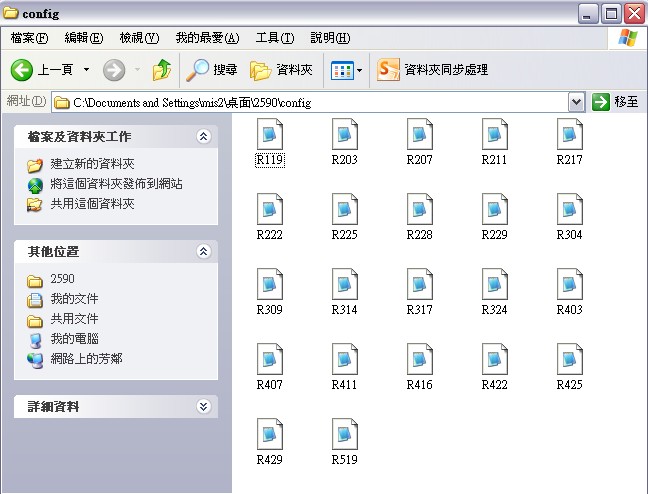Image resolution: width=648 pixels, height=494 pixels.
Task: Select the R407 file icon
Action: (269, 359)
